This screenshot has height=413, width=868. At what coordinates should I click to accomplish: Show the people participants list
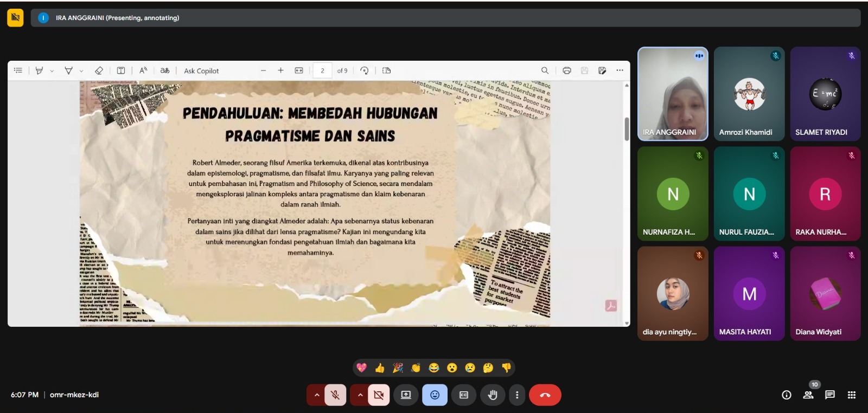[808, 395]
